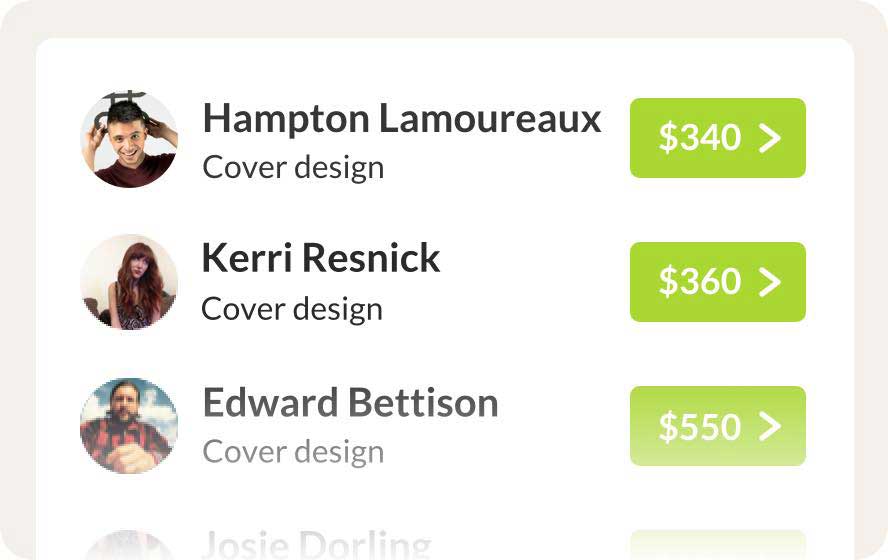The height and width of the screenshot is (560, 888).
Task: Select the $550 offer button
Action: (717, 426)
